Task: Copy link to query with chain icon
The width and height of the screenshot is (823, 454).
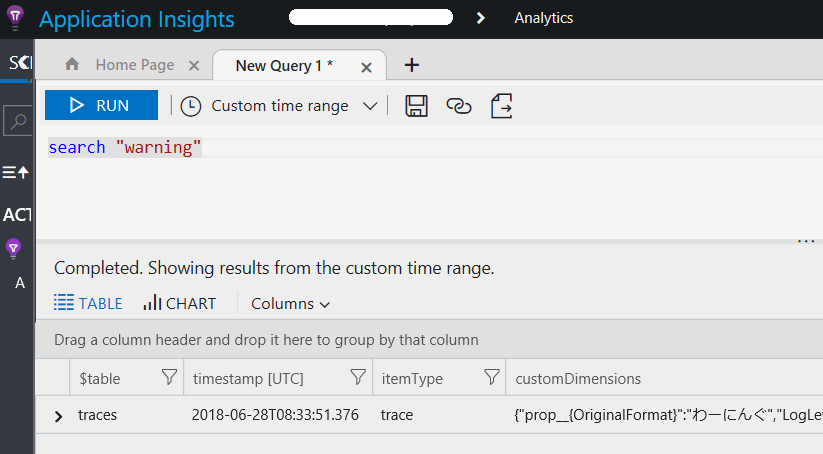Action: pos(459,106)
